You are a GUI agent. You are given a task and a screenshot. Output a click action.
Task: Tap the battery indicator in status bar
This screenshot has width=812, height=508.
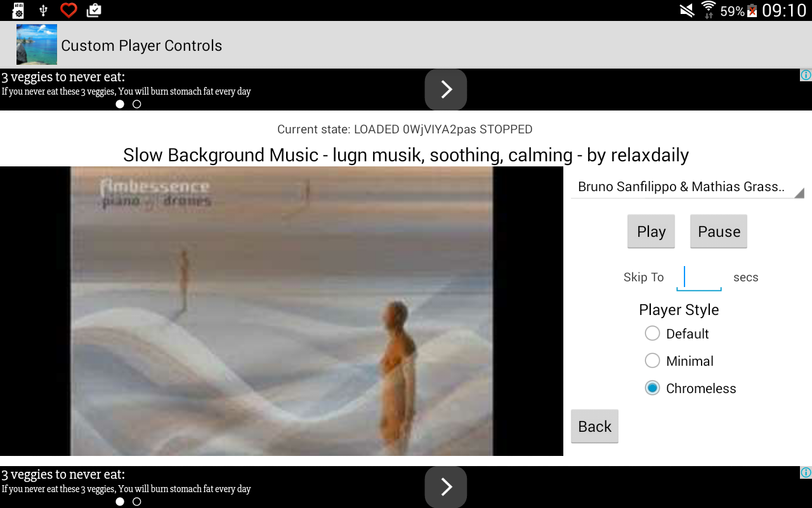tap(752, 11)
